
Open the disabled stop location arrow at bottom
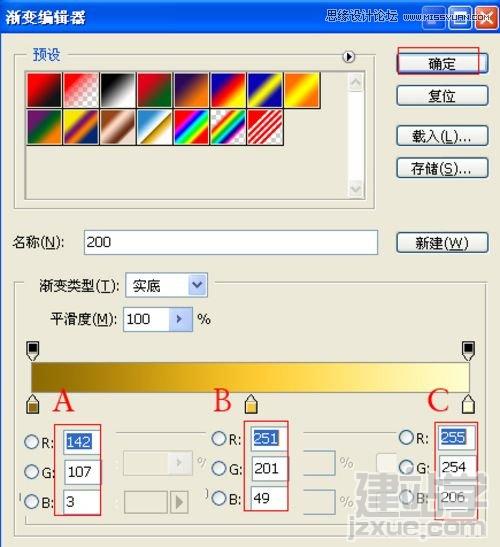pos(179,502)
